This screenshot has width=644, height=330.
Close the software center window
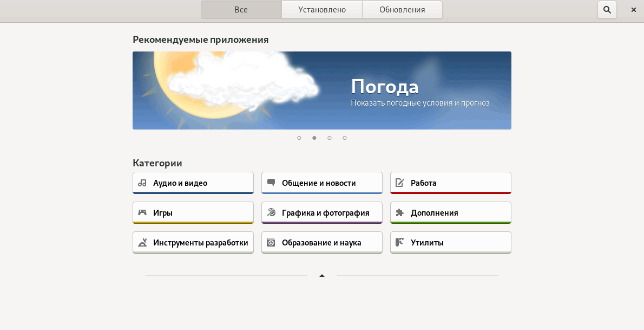633,10
